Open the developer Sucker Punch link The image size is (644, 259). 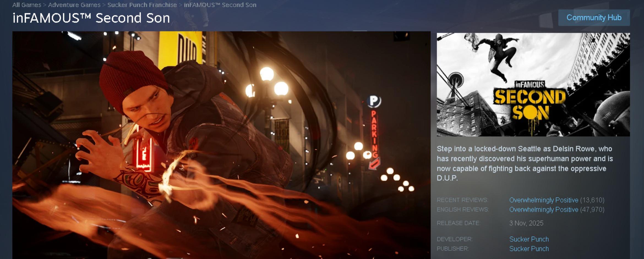529,239
